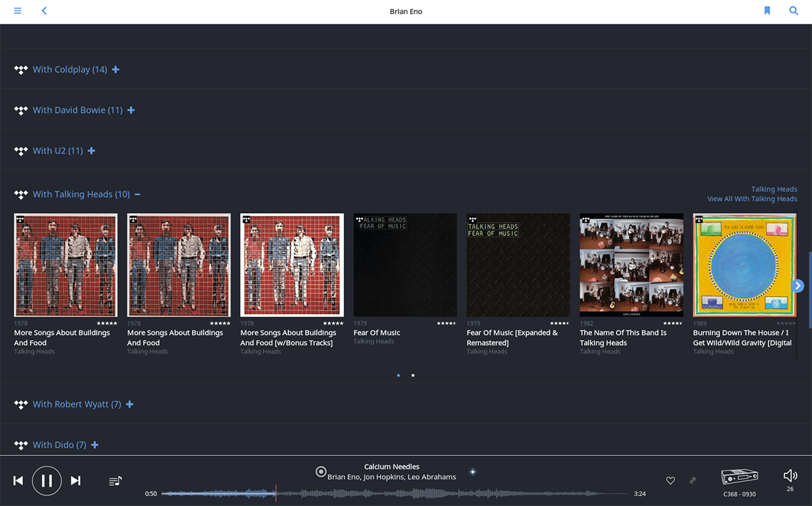The height and width of the screenshot is (506, 812).
Task: Open the second More Songs About Buildings cover
Action: coord(179,265)
